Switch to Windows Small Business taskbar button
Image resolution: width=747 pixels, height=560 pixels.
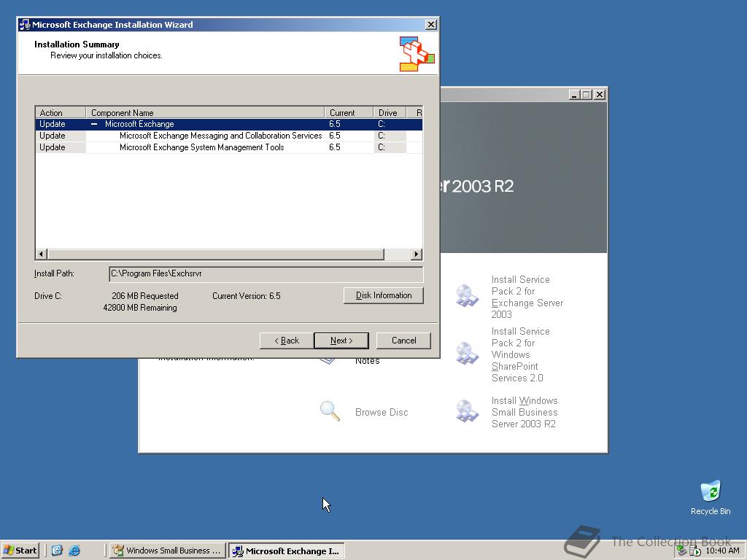(167, 551)
